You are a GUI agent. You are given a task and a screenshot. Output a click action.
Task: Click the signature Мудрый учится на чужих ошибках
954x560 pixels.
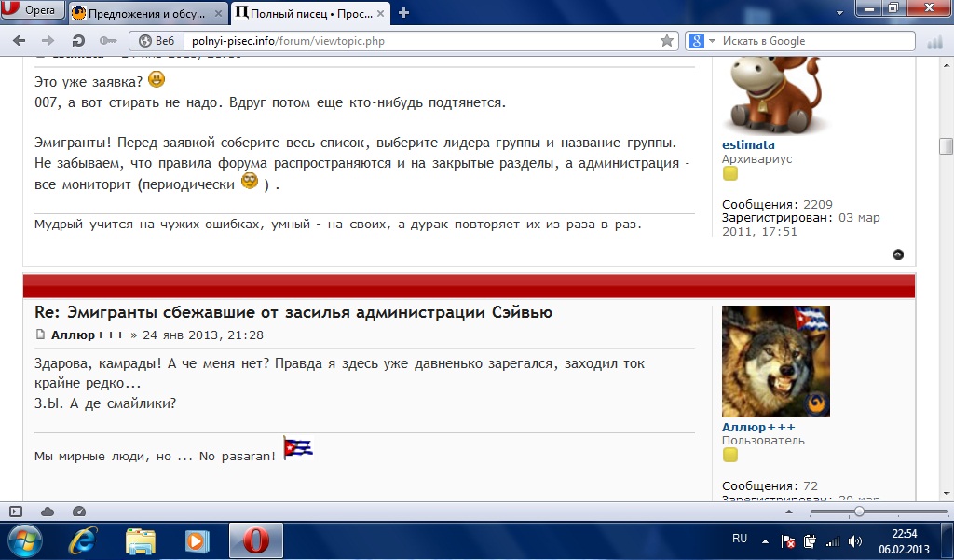[x=337, y=224]
